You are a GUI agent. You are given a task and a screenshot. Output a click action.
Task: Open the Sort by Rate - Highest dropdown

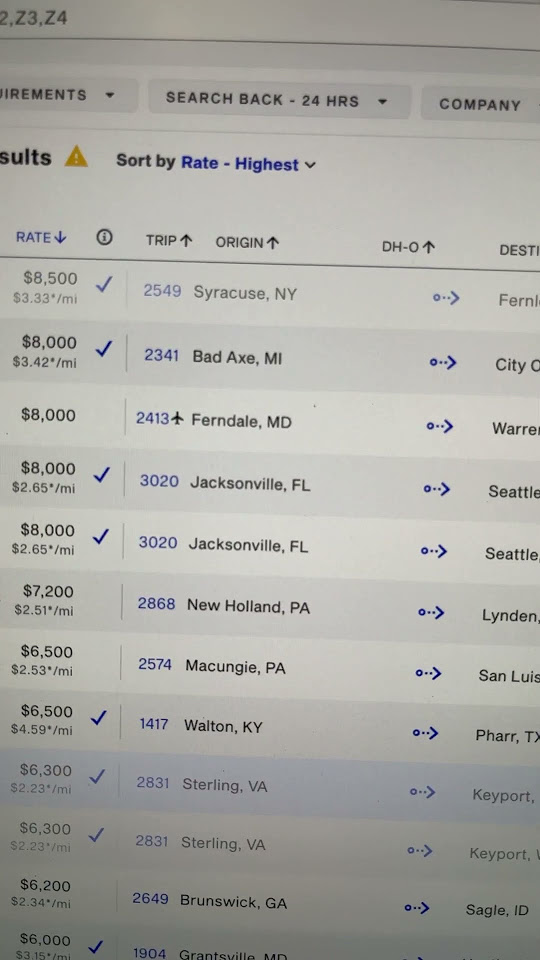pyautogui.click(x=216, y=163)
